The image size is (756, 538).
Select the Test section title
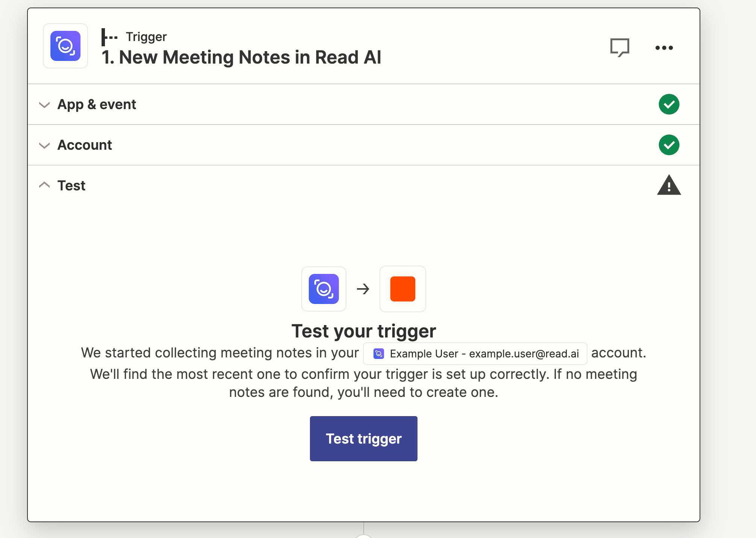(71, 185)
